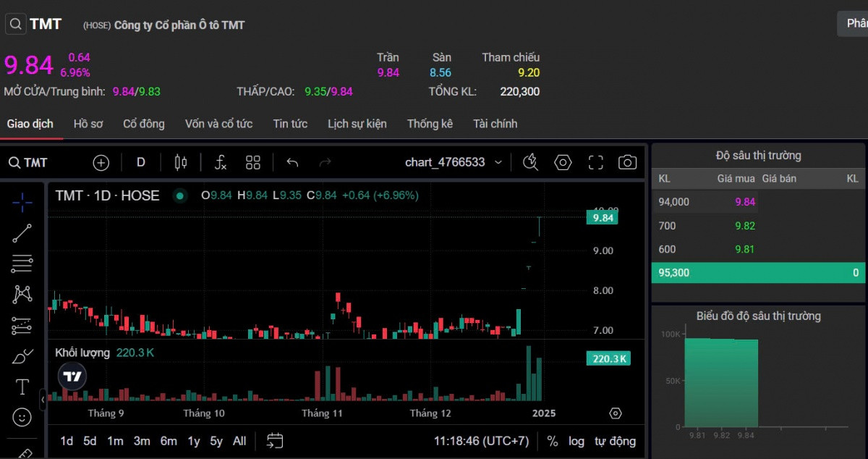Image resolution: width=868 pixels, height=459 pixels.
Task: Set chart range to 1y
Action: [194, 441]
